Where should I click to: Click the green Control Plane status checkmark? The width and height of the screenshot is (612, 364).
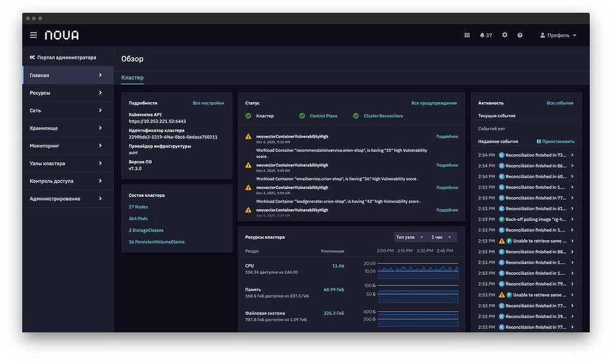tap(302, 116)
